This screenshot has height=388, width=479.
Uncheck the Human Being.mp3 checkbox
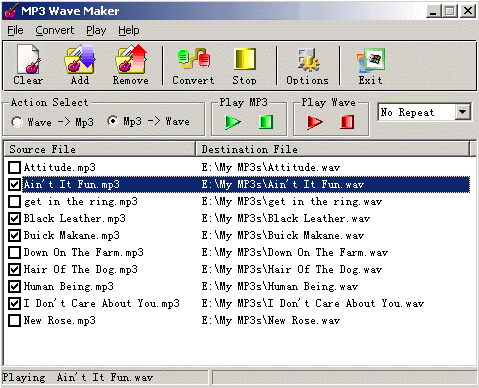14,286
